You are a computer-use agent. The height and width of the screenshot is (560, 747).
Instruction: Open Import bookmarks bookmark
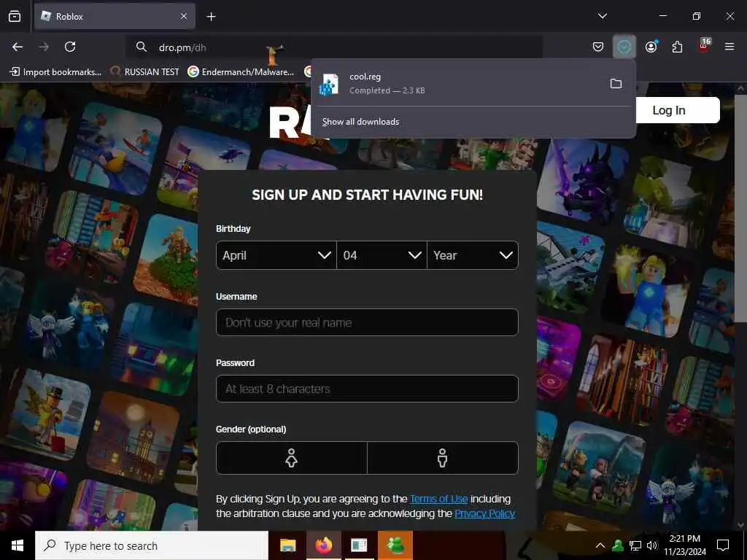point(55,72)
